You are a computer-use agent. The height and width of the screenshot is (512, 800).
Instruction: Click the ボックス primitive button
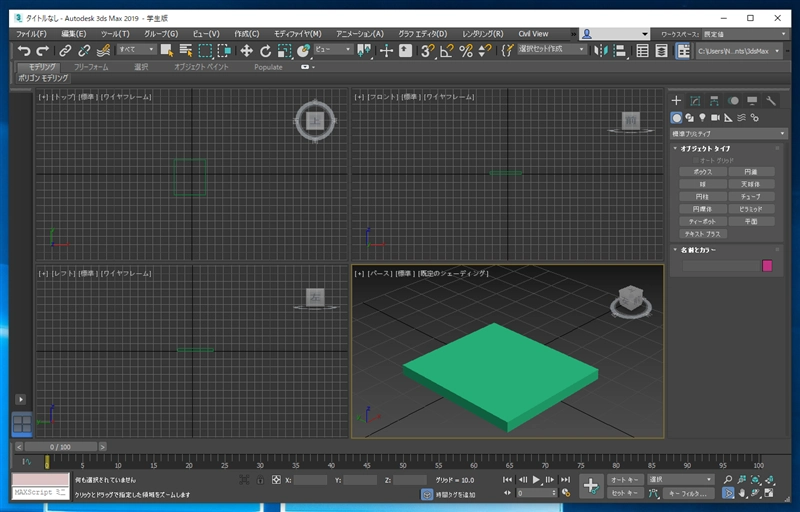pyautogui.click(x=703, y=172)
